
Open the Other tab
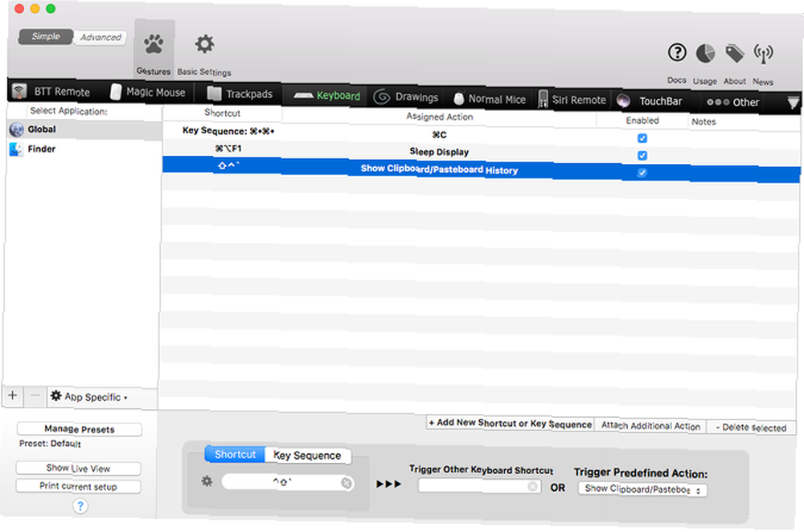[732, 102]
